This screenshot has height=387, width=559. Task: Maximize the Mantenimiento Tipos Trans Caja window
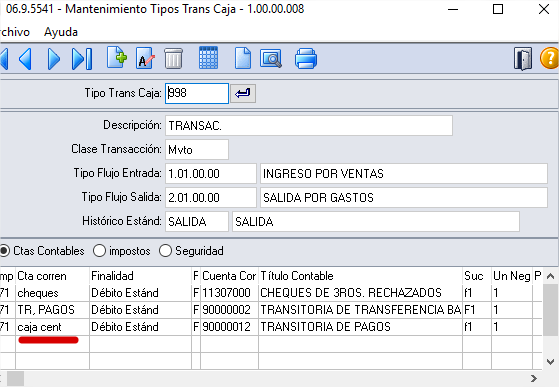(x=498, y=9)
